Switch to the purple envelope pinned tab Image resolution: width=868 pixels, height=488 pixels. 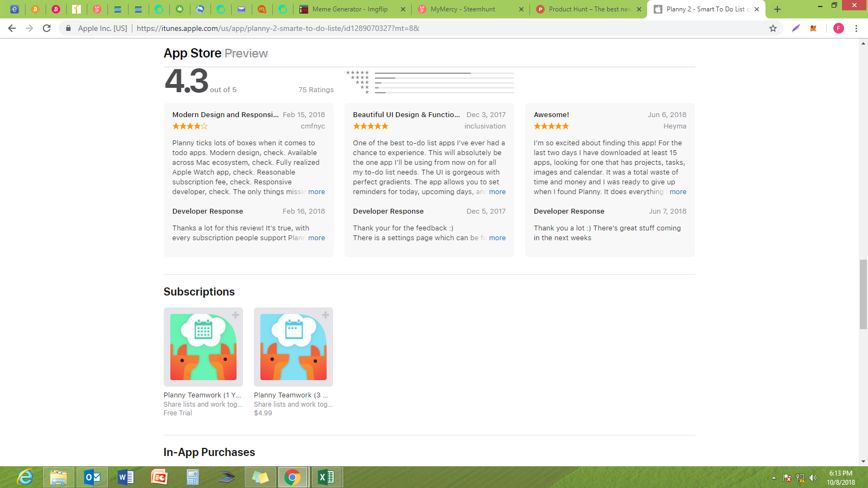[x=241, y=9]
